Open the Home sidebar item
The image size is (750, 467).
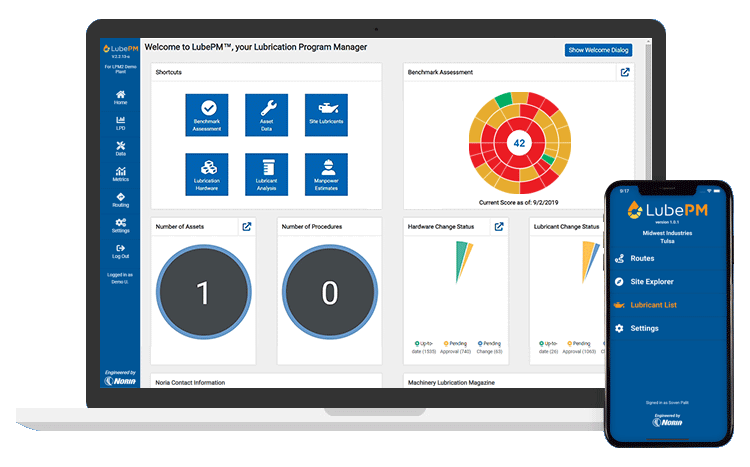121,97
